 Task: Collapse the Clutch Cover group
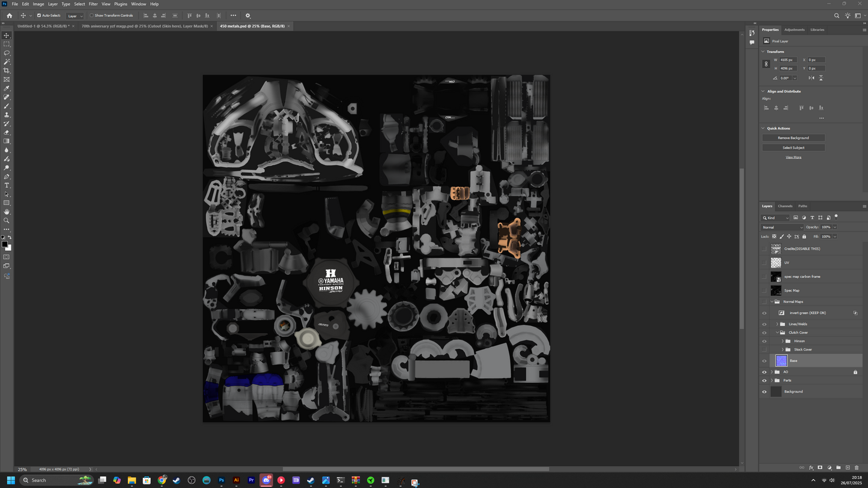point(777,333)
